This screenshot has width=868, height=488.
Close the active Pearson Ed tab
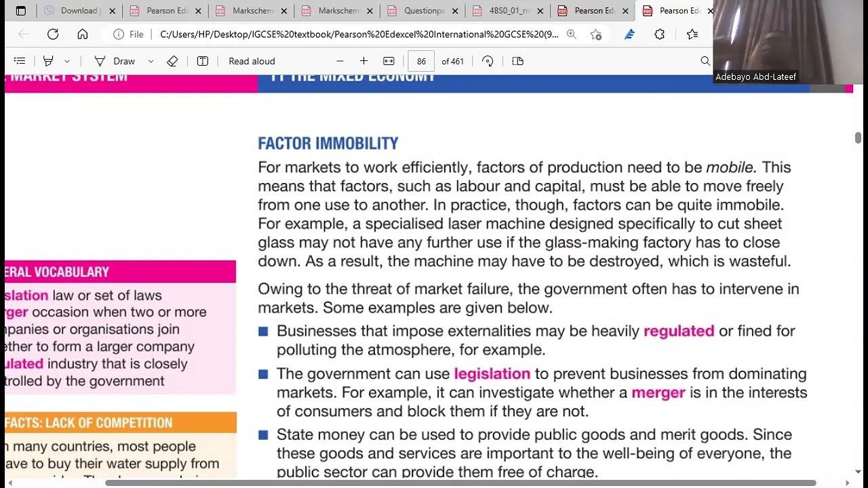pyautogui.click(x=709, y=11)
